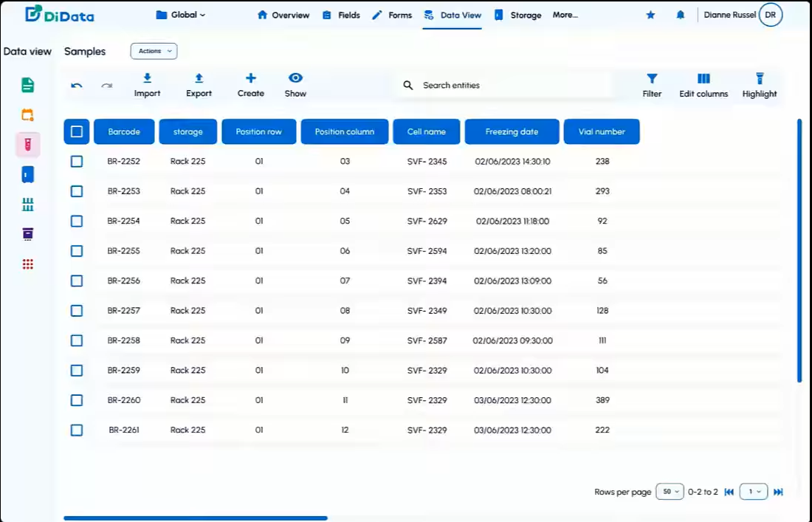
Task: Click the Import download icon
Action: (147, 78)
